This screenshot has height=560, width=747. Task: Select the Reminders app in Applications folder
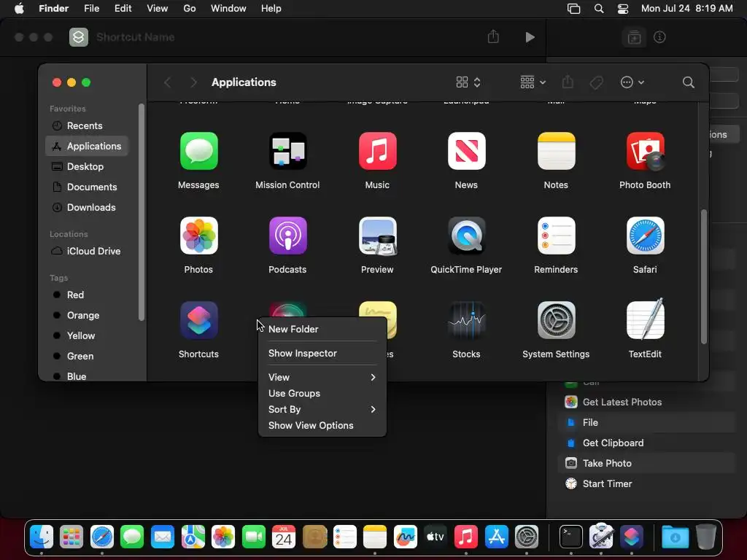tap(556, 236)
